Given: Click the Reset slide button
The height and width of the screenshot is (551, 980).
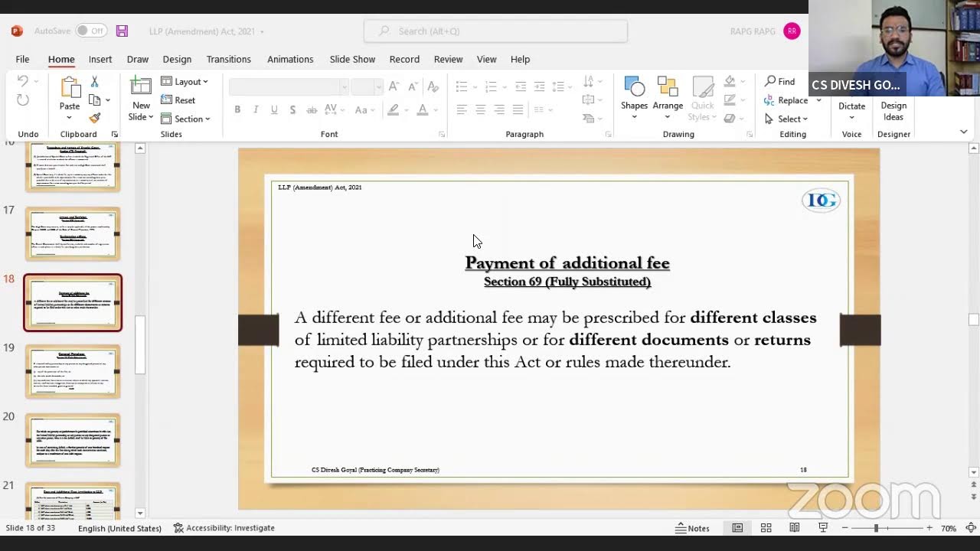Looking at the screenshot, I should pyautogui.click(x=178, y=100).
